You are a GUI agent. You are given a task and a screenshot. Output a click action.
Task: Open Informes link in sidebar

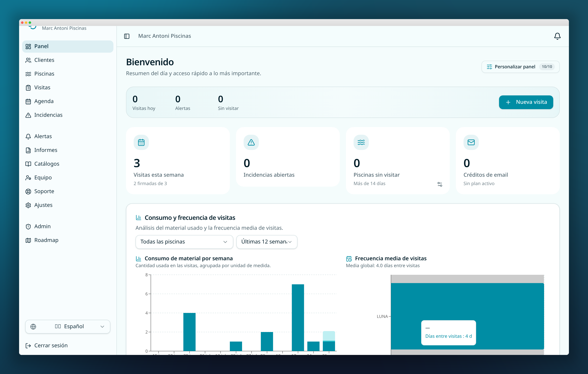(x=68, y=150)
